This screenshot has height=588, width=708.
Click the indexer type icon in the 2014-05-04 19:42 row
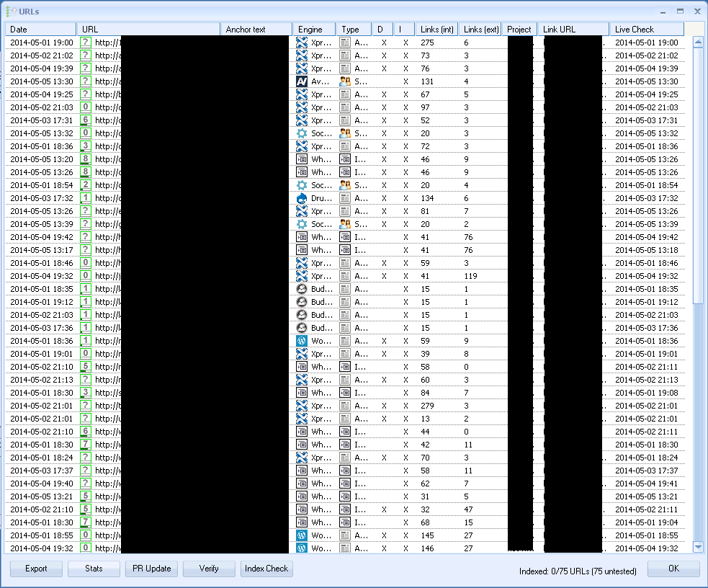pos(345,237)
